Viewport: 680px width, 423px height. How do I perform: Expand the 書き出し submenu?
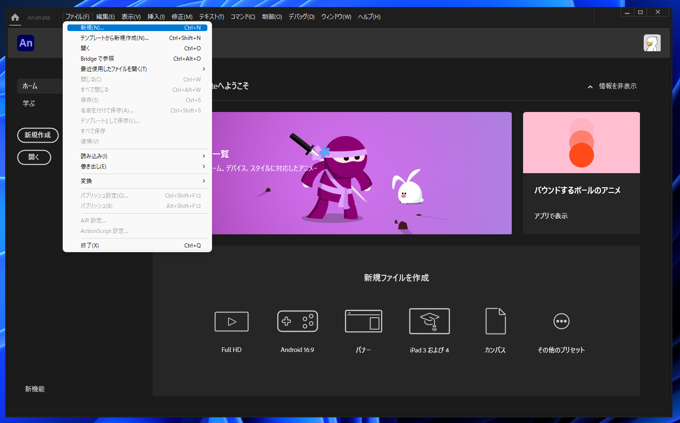[x=137, y=166]
